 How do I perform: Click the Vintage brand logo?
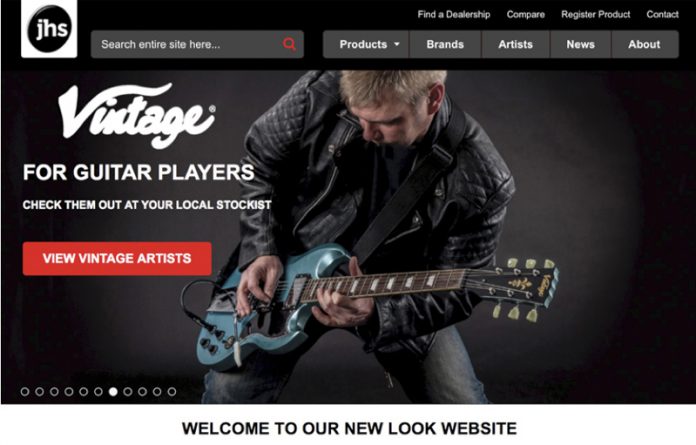point(137,115)
